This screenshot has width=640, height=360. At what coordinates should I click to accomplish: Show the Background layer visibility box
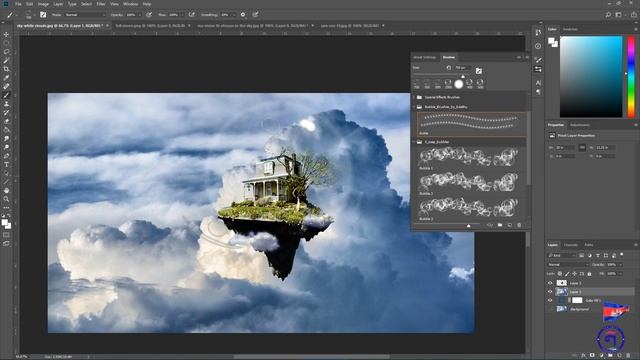550,309
